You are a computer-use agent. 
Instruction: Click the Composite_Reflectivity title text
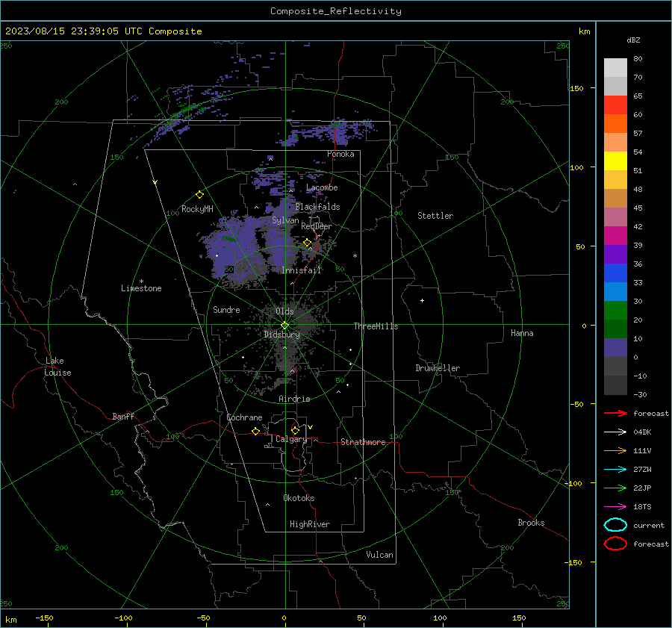[336, 11]
